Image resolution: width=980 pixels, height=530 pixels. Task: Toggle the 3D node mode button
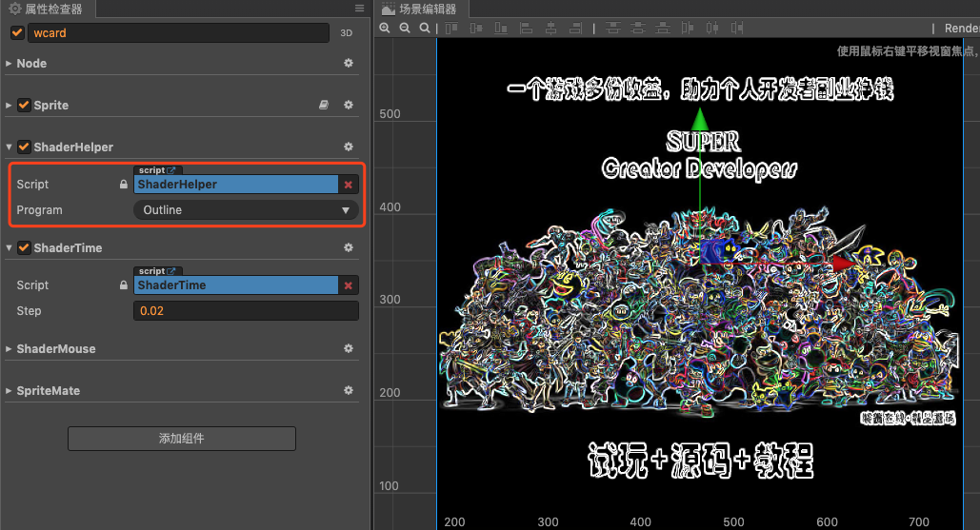348,32
